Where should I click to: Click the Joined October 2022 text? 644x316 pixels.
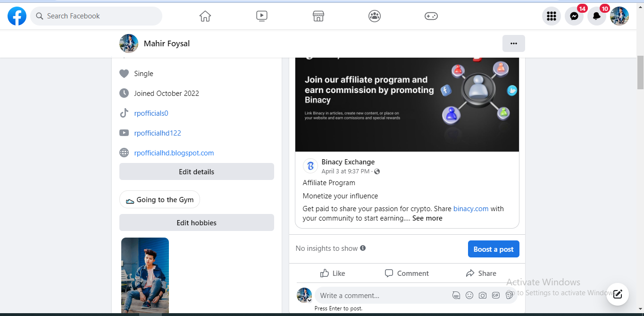[x=167, y=94]
